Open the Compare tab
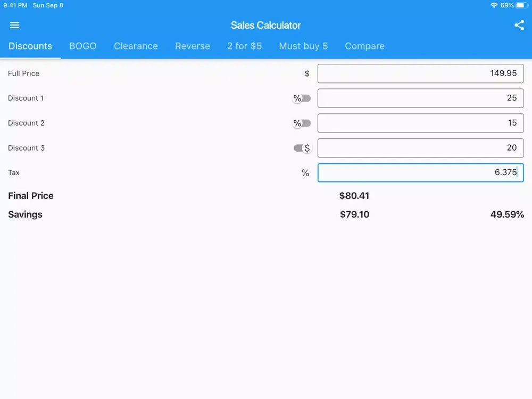Viewport: 532px width, 399px height. click(365, 46)
